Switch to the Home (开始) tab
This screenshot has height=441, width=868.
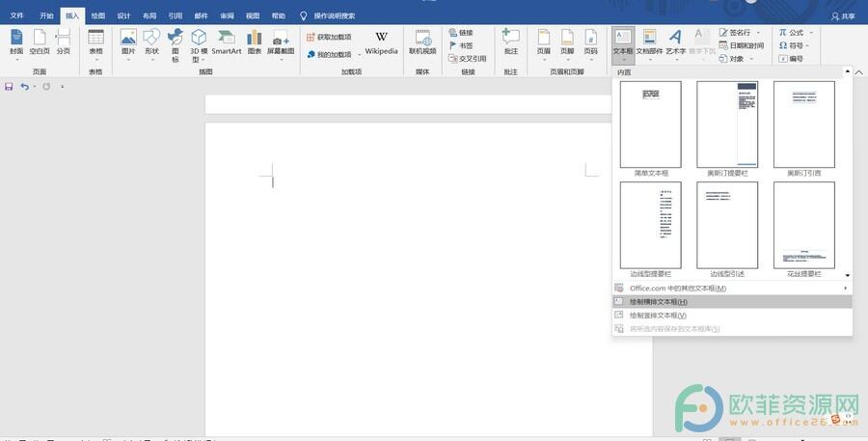tap(46, 16)
